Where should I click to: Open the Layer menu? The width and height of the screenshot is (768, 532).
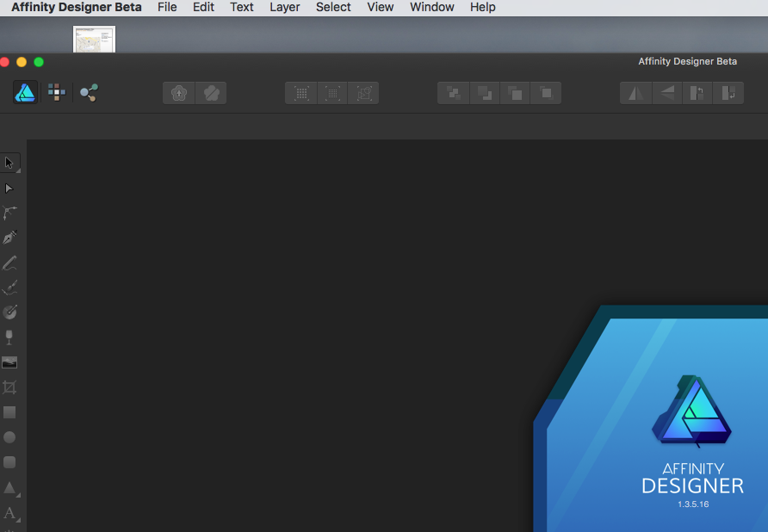[x=285, y=8]
